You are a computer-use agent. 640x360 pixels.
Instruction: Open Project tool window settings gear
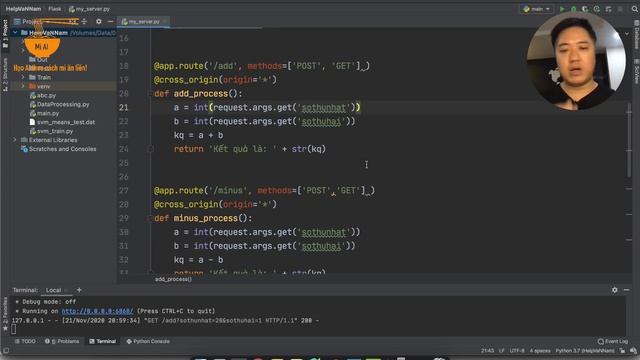tap(98, 21)
